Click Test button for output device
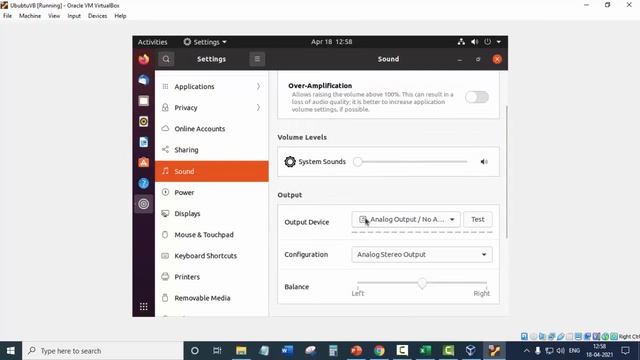The image size is (640, 360). pyautogui.click(x=478, y=220)
